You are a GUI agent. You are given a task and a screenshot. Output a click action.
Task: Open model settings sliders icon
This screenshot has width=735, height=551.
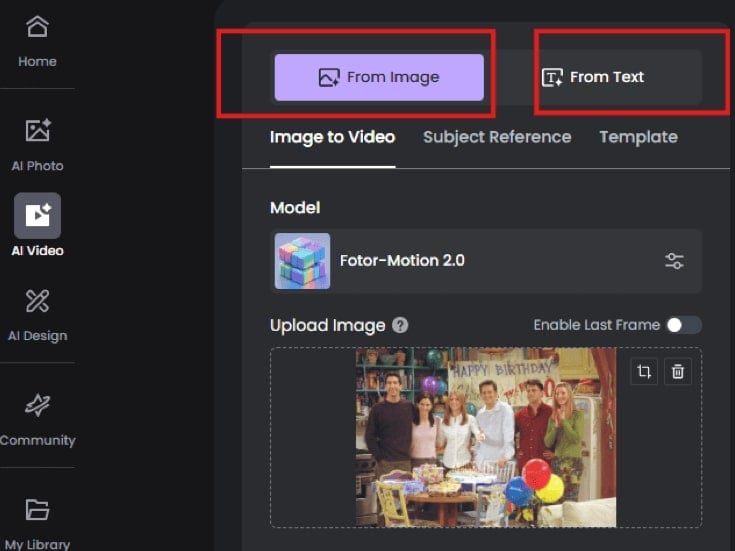[x=674, y=261]
